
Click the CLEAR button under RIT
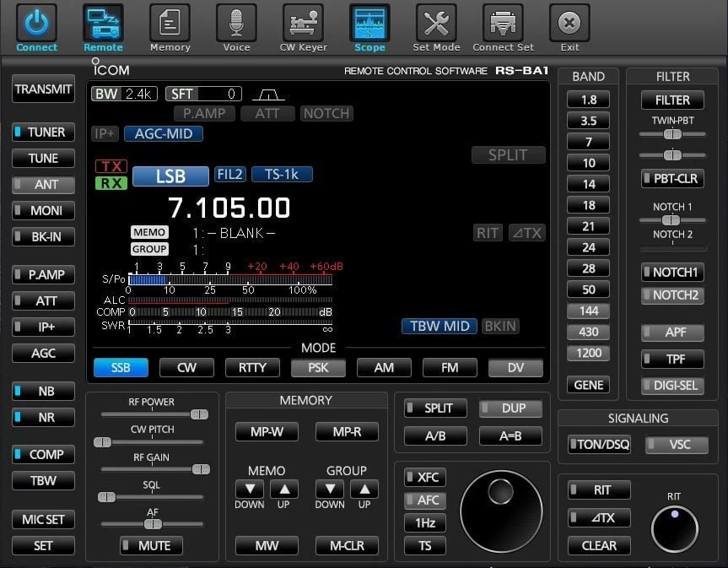point(599,545)
